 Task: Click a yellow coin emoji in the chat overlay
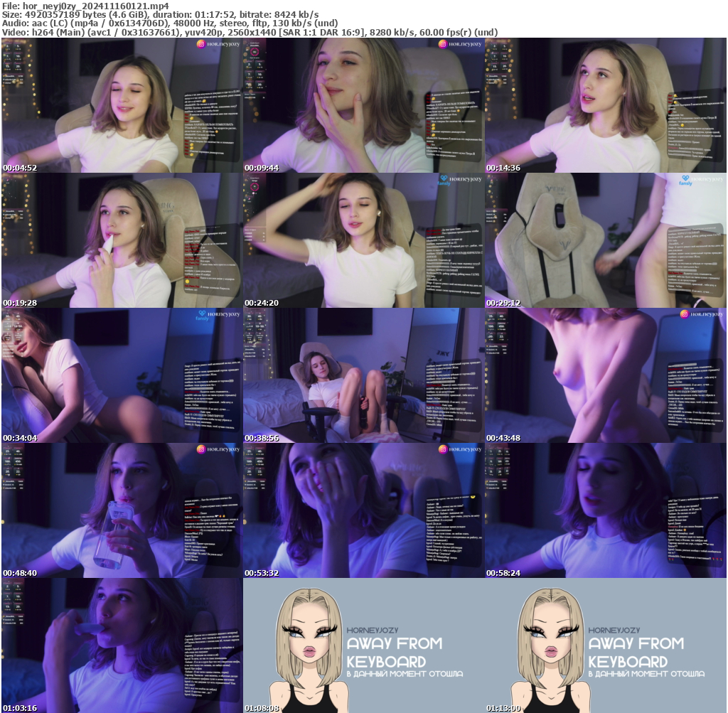tap(192, 118)
